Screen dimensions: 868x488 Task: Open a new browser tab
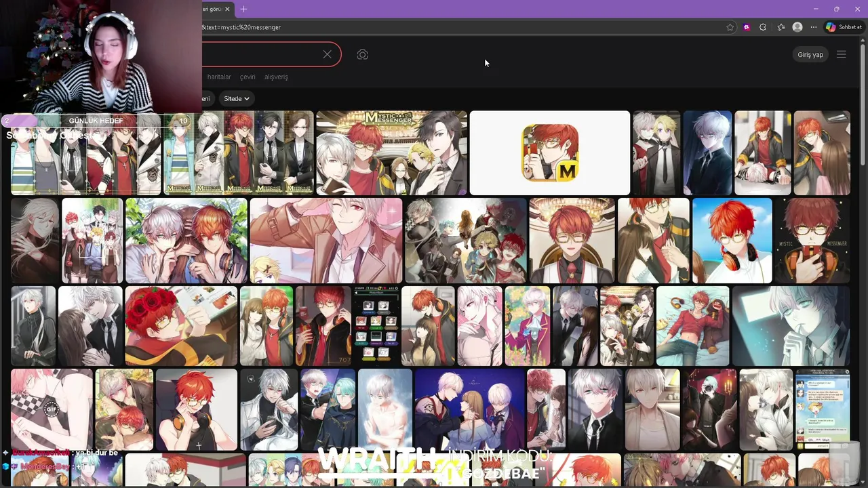[243, 9]
